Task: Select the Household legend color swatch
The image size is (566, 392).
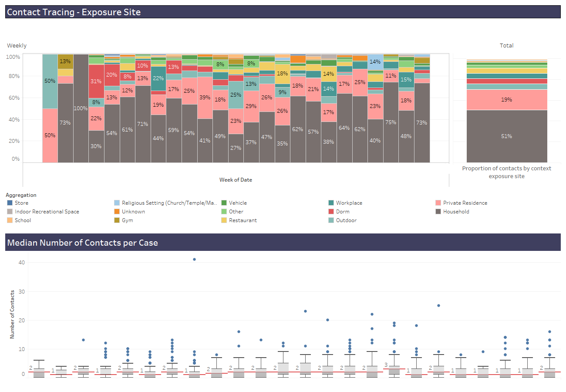Action: [x=438, y=212]
